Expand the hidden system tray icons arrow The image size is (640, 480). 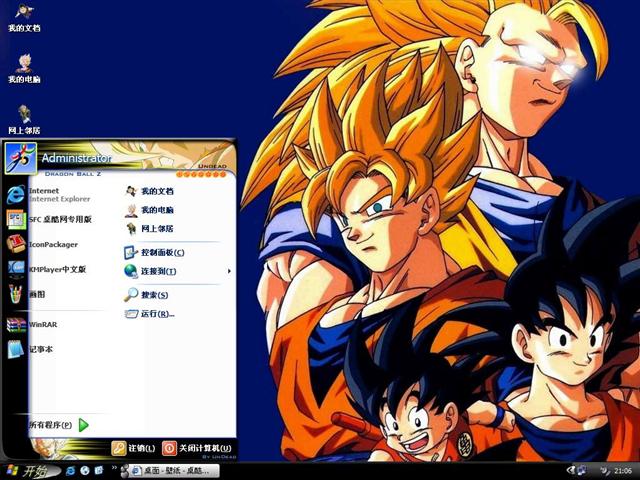[571, 471]
